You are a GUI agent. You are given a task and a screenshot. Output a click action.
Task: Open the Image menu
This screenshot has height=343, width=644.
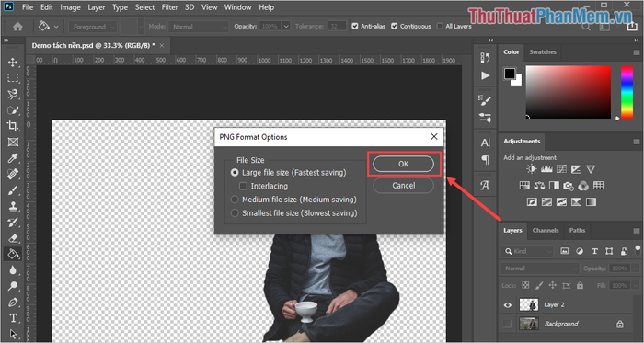pyautogui.click(x=70, y=7)
